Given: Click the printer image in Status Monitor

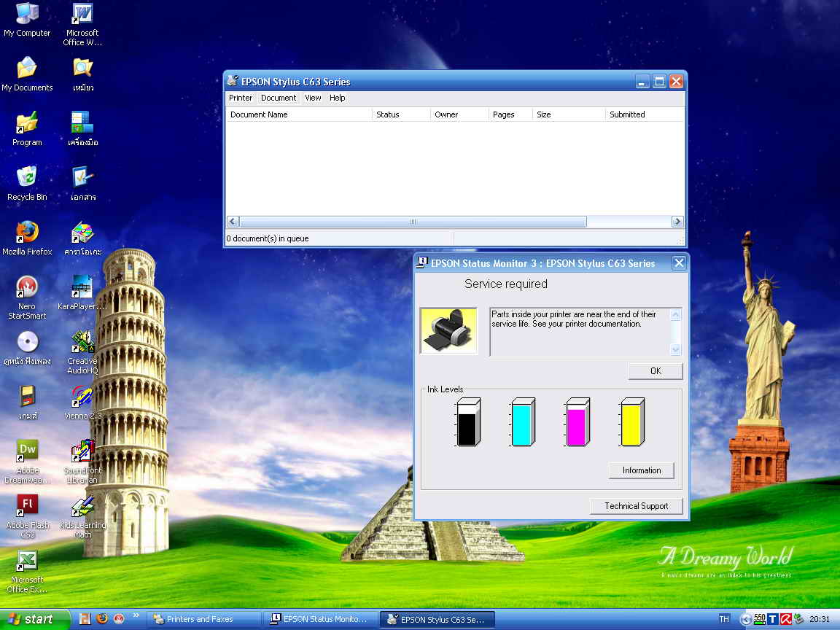Looking at the screenshot, I should (448, 330).
